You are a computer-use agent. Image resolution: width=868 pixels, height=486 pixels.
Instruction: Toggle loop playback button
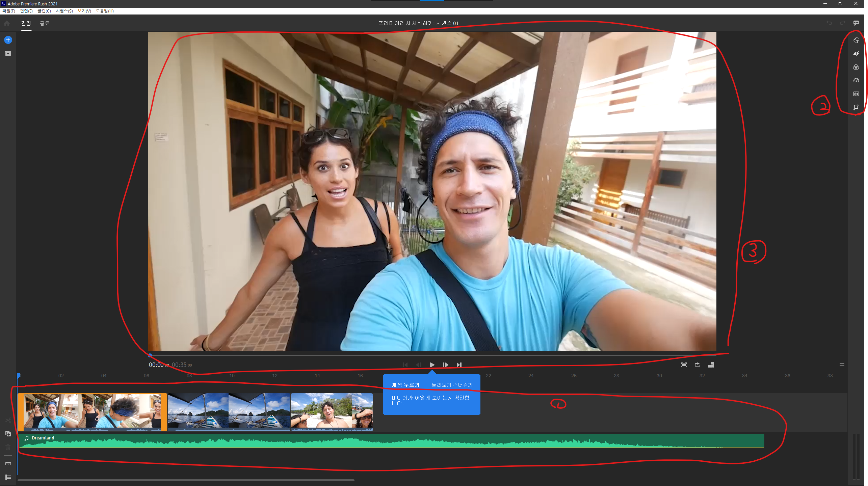697,365
